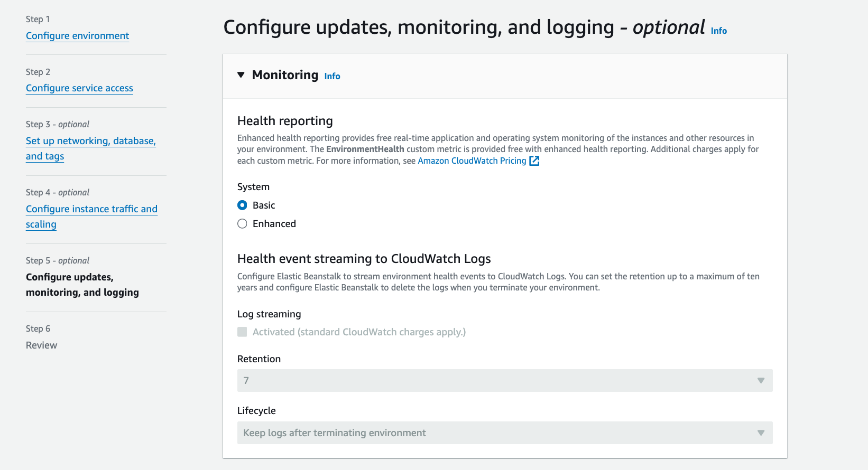Click Activated standard CloudWatch charges label
This screenshot has width=868, height=470.
(x=359, y=332)
